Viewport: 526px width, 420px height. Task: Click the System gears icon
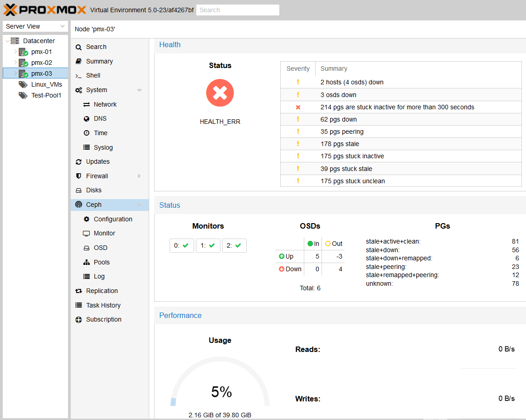pos(78,90)
